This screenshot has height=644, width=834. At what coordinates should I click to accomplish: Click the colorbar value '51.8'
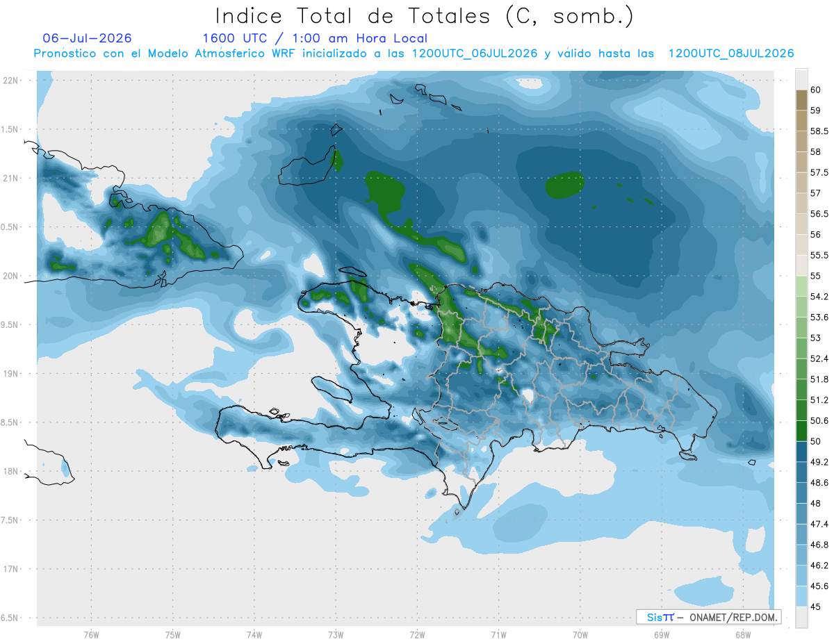pos(819,379)
